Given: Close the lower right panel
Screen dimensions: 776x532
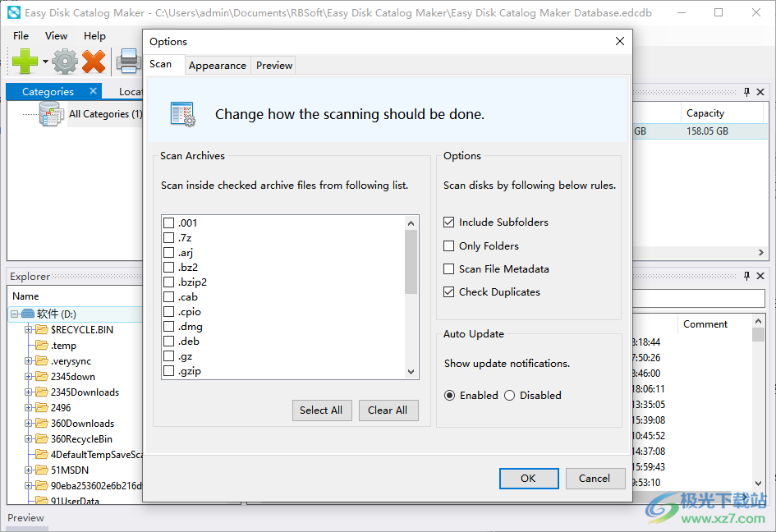Looking at the screenshot, I should [x=760, y=276].
